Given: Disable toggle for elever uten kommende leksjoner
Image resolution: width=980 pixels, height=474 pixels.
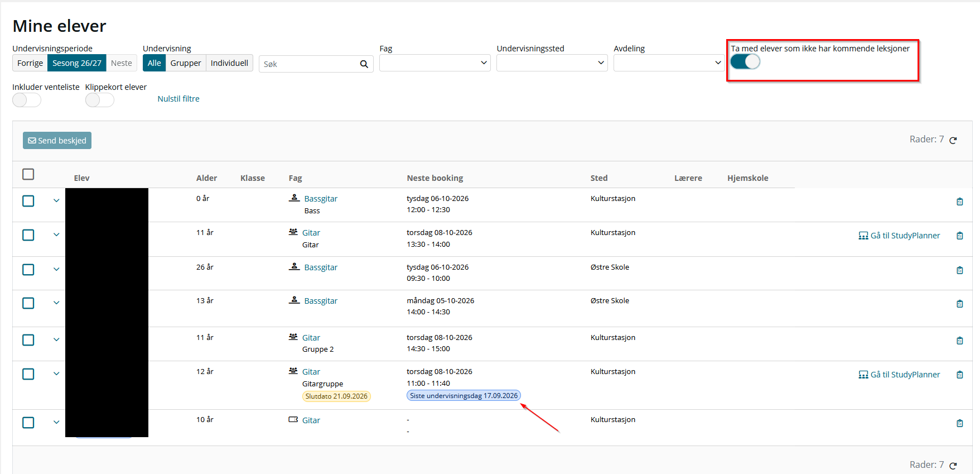Looking at the screenshot, I should [x=745, y=61].
